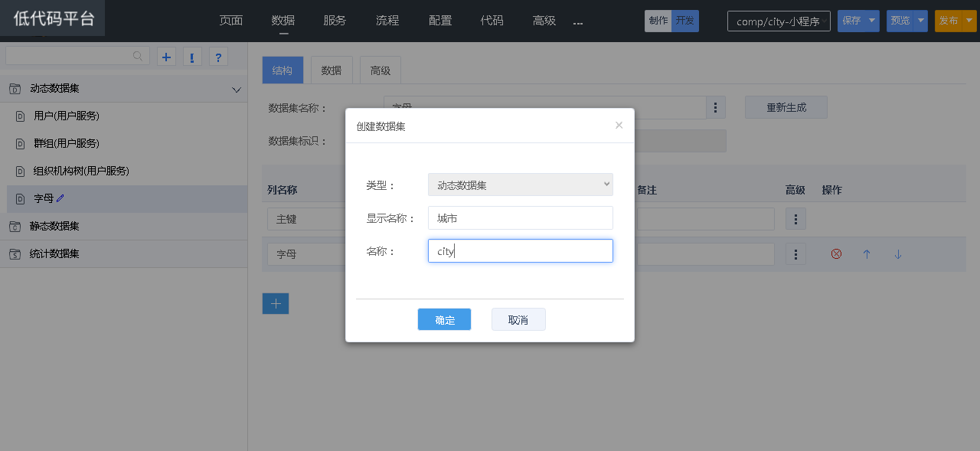The image size is (980, 451).
Task: Click the pencil edit icon next to 字母
Action: pos(60,198)
